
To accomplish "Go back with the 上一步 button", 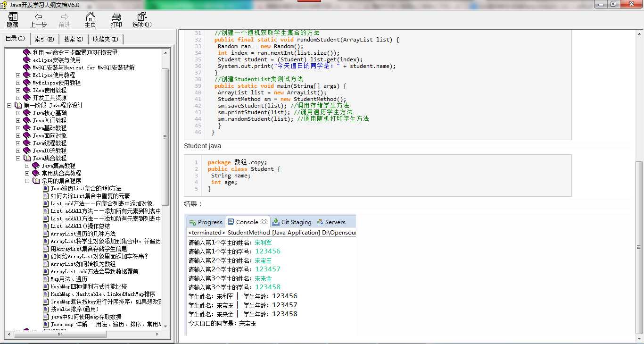I will [x=38, y=20].
